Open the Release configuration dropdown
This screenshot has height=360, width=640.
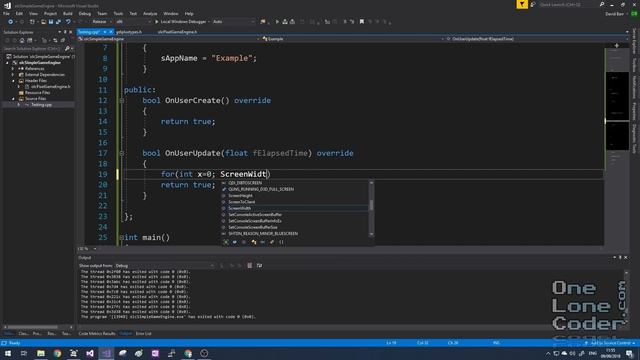click(x=102, y=22)
